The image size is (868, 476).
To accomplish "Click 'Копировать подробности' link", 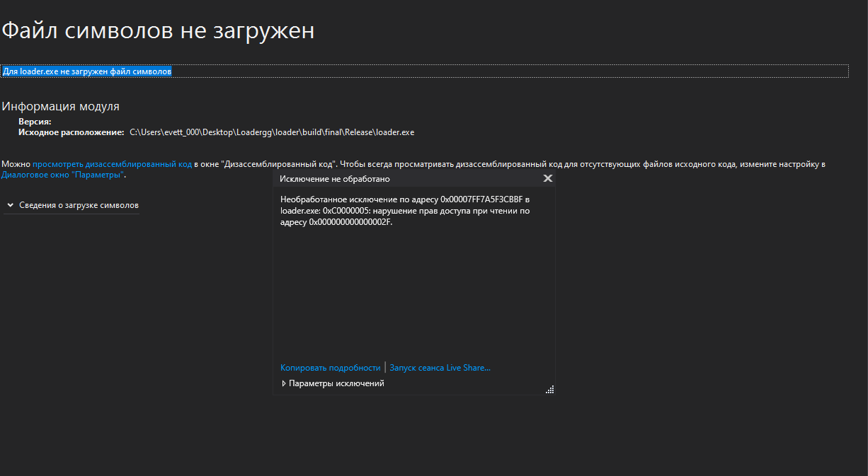I will click(x=330, y=368).
